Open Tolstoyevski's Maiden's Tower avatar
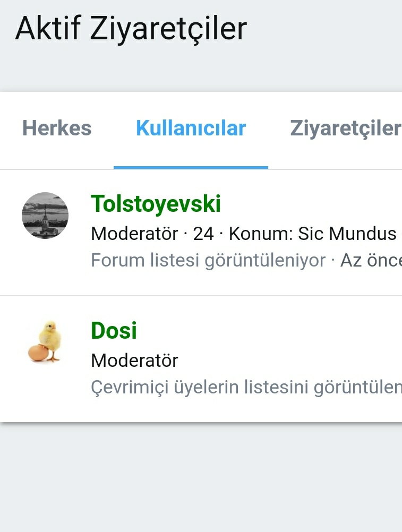The height and width of the screenshot is (532, 402). coord(45,216)
